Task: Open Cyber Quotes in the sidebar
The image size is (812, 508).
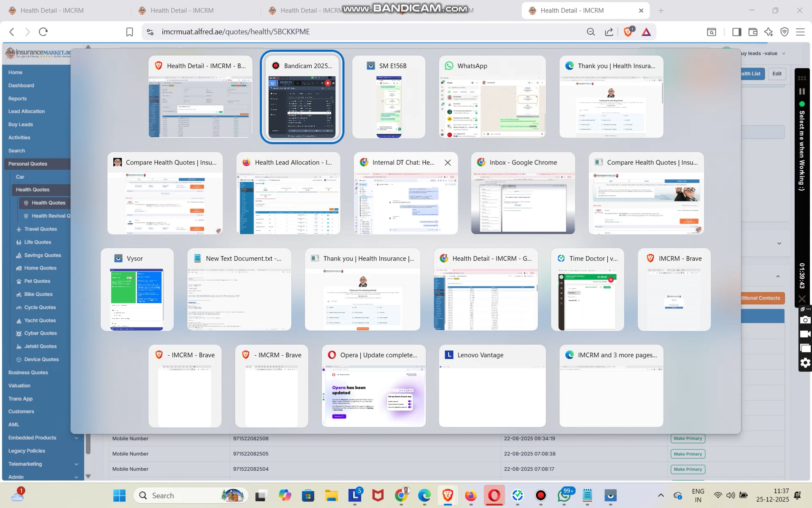Action: 40,333
